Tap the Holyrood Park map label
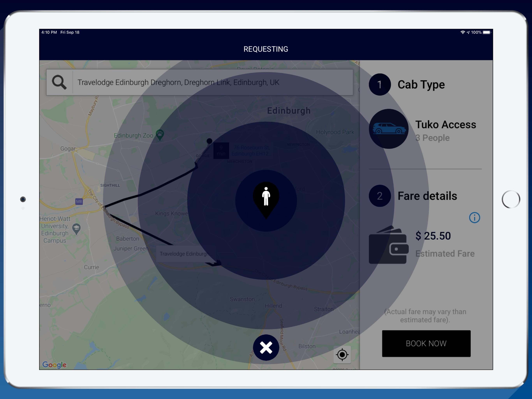Viewport: 532px width, 399px height. (x=335, y=132)
